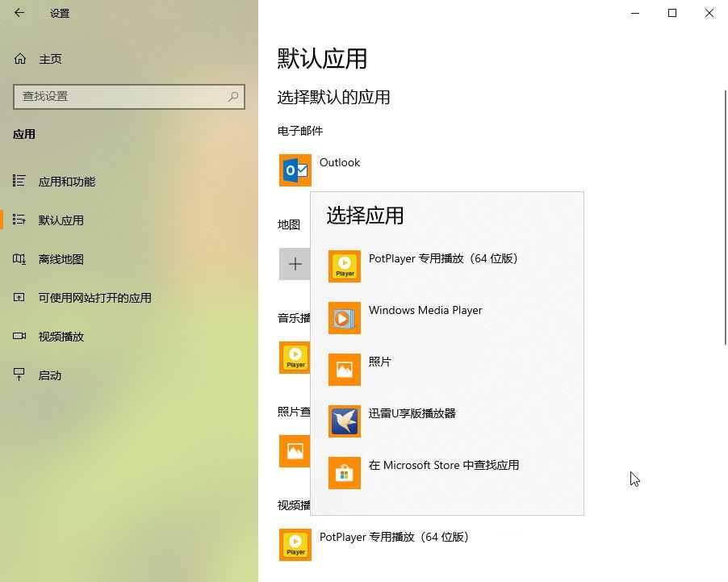
Task: Open 应用和功能 settings page
Action: tap(66, 182)
